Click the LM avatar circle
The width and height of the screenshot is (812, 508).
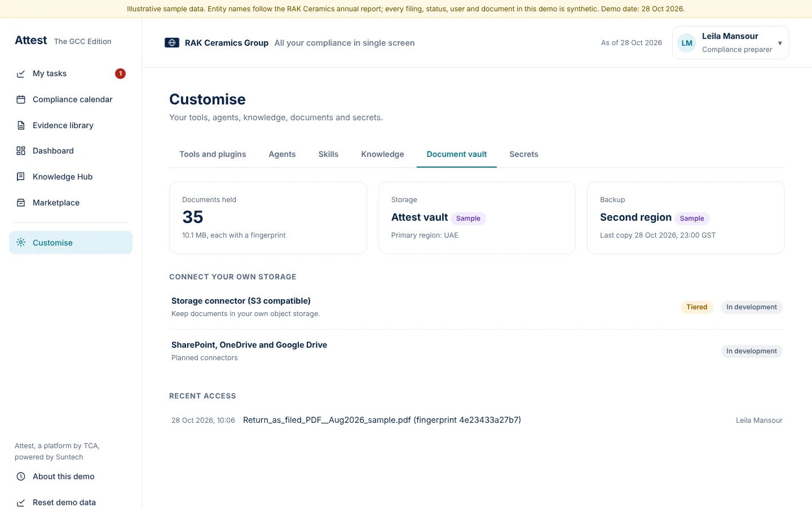(x=687, y=43)
